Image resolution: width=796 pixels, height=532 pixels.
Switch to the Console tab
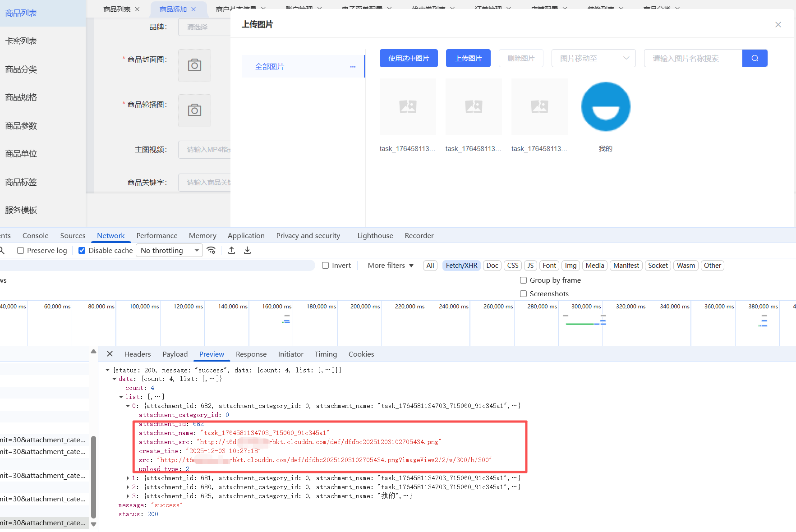coord(35,235)
